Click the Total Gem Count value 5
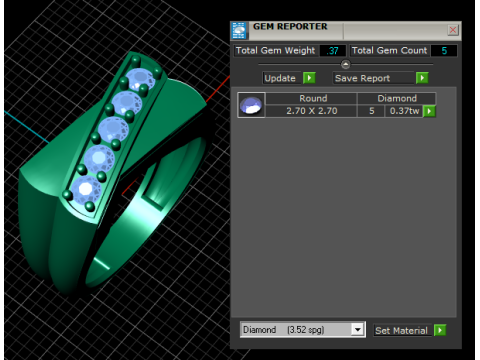This screenshot has width=480, height=360. click(444, 51)
